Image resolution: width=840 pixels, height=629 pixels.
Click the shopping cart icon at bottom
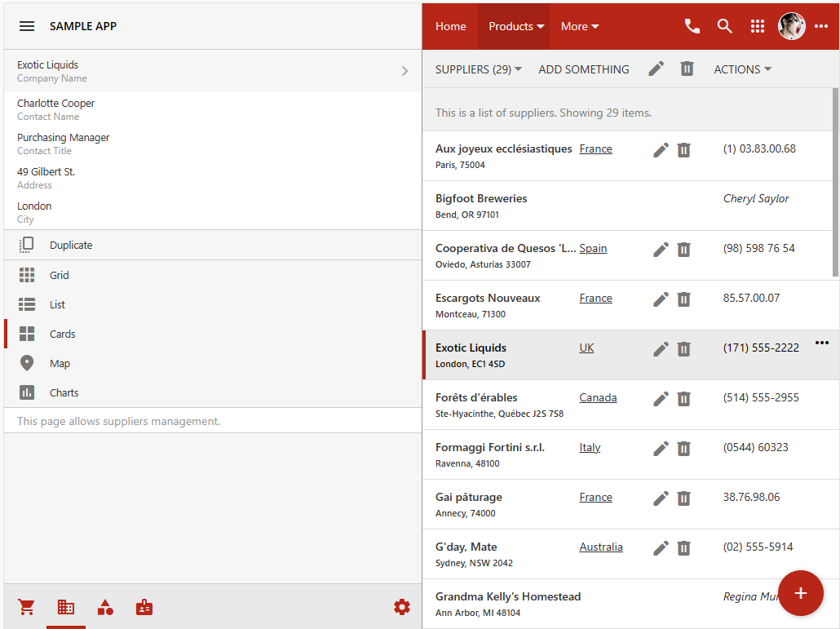pos(26,607)
